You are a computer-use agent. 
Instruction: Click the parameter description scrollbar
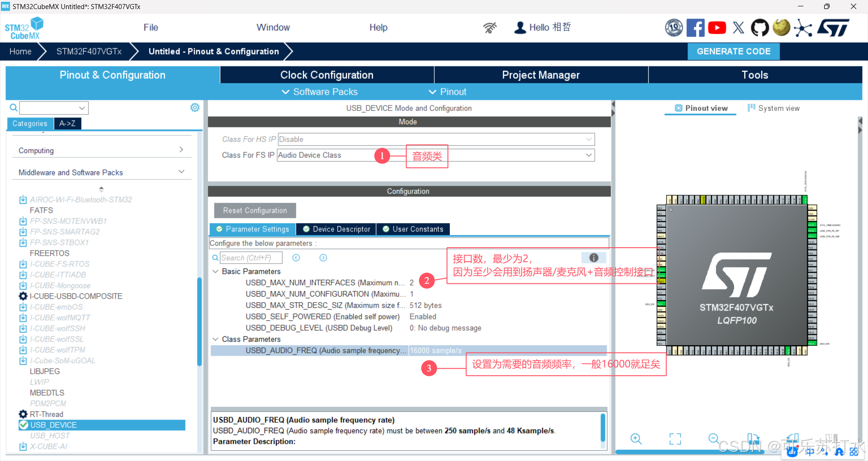pyautogui.click(x=603, y=427)
